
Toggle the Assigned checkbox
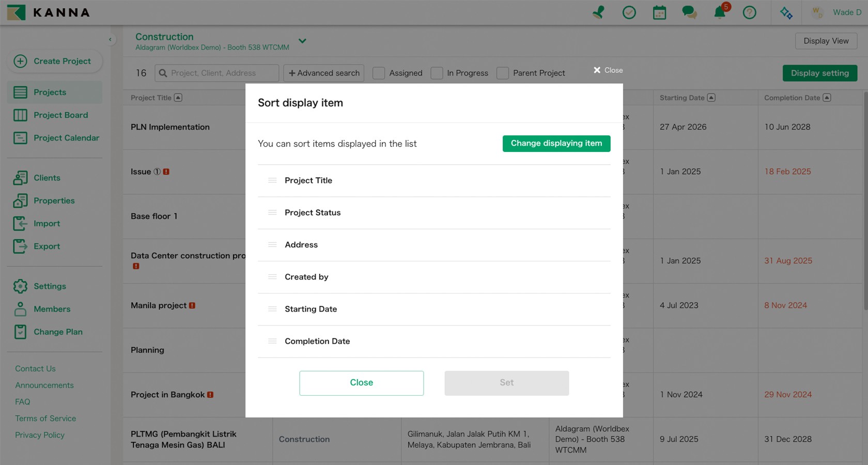tap(379, 73)
